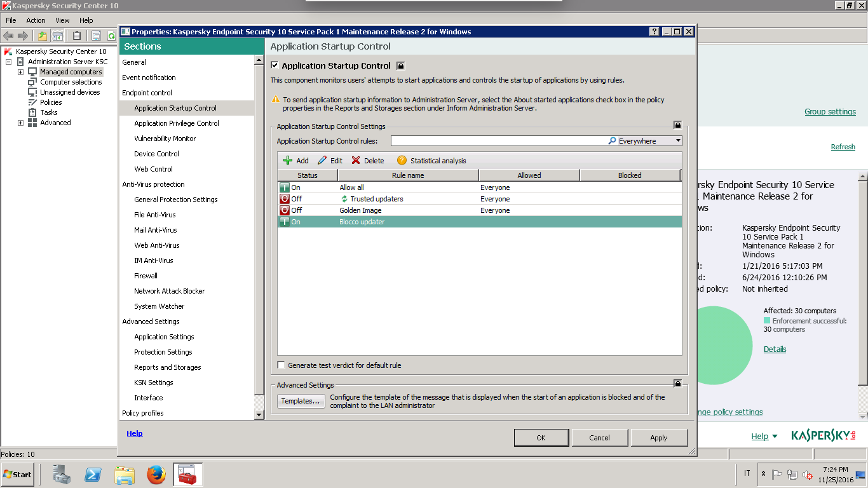Screen dimensions: 868x488
Task: Click the green plus Add rule icon
Action: coord(288,161)
